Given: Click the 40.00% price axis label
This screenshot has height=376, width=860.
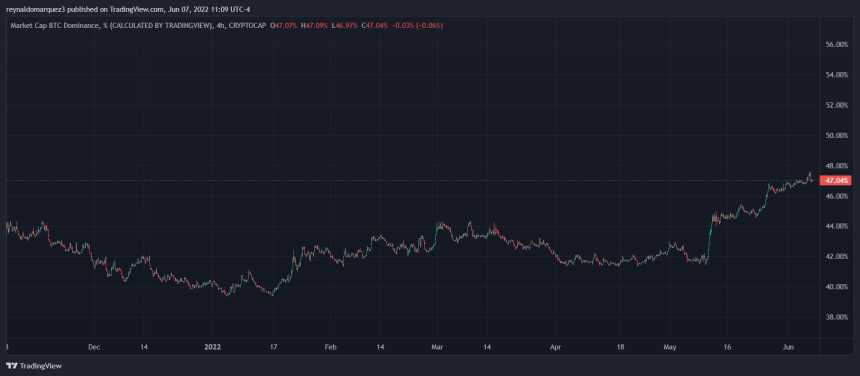Looking at the screenshot, I should 836,287.
